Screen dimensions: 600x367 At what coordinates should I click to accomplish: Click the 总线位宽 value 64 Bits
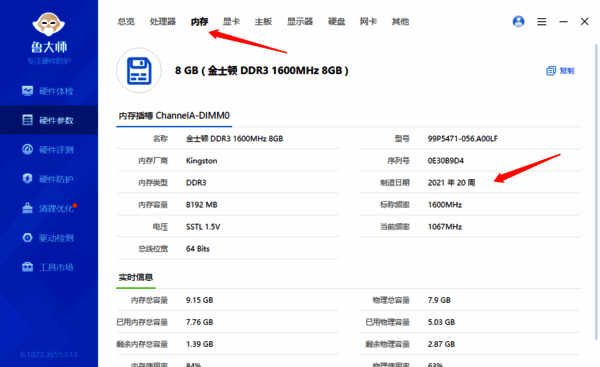coord(198,249)
